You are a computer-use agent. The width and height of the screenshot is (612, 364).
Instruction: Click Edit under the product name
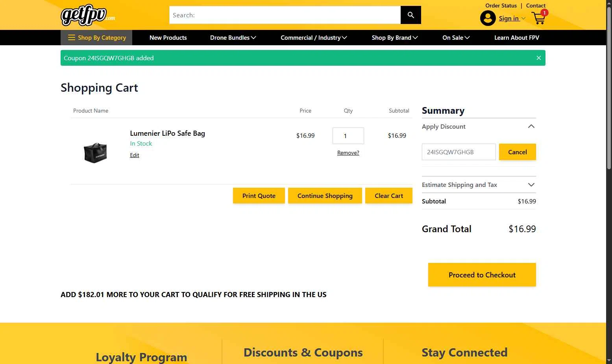(x=135, y=155)
